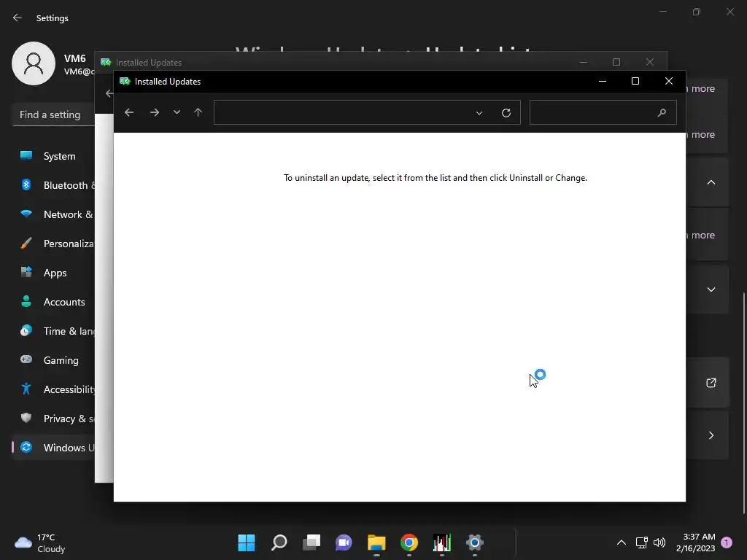This screenshot has width=747, height=560.
Task: Go forward in front Installed Updates window
Action: point(155,112)
